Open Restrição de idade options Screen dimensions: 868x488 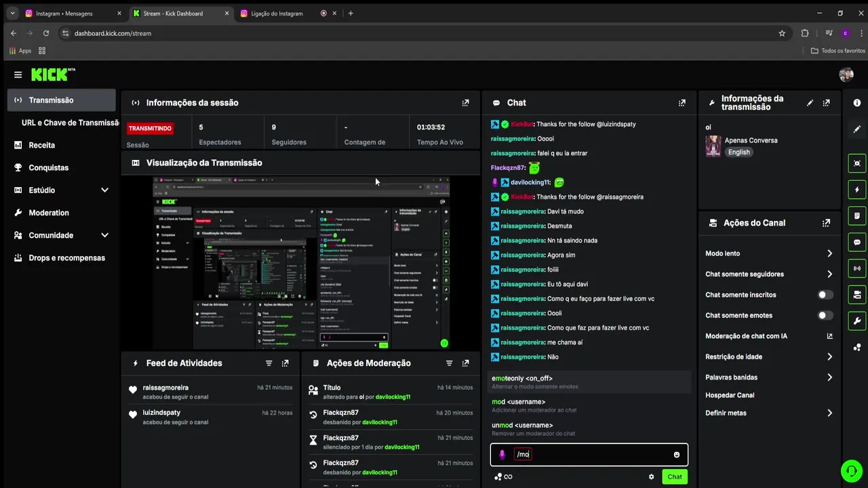coord(769,357)
